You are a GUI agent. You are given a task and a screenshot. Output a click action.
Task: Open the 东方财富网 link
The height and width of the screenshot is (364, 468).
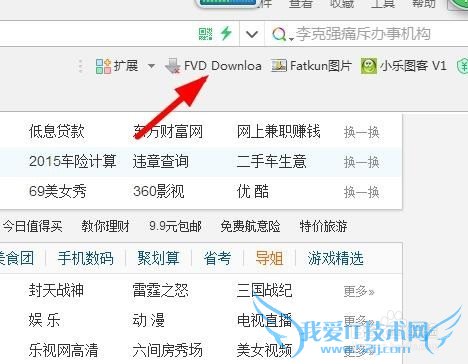[x=168, y=131]
